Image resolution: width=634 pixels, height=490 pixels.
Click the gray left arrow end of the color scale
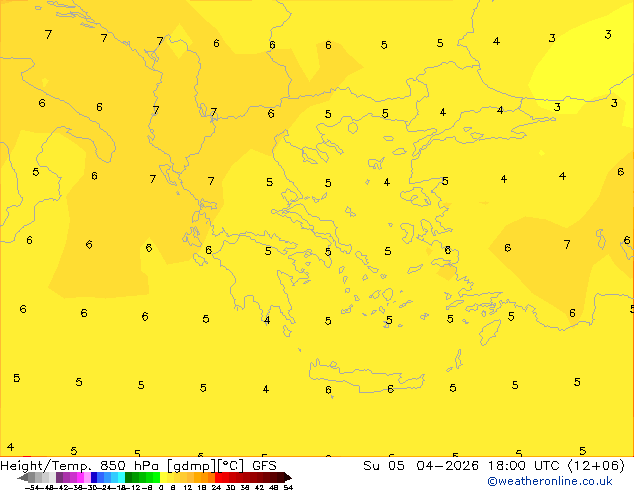23,477
